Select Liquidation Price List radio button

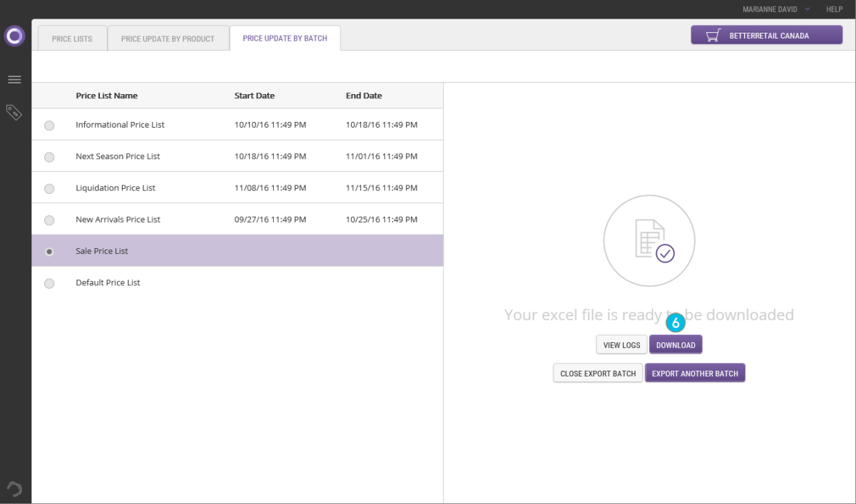tap(49, 188)
